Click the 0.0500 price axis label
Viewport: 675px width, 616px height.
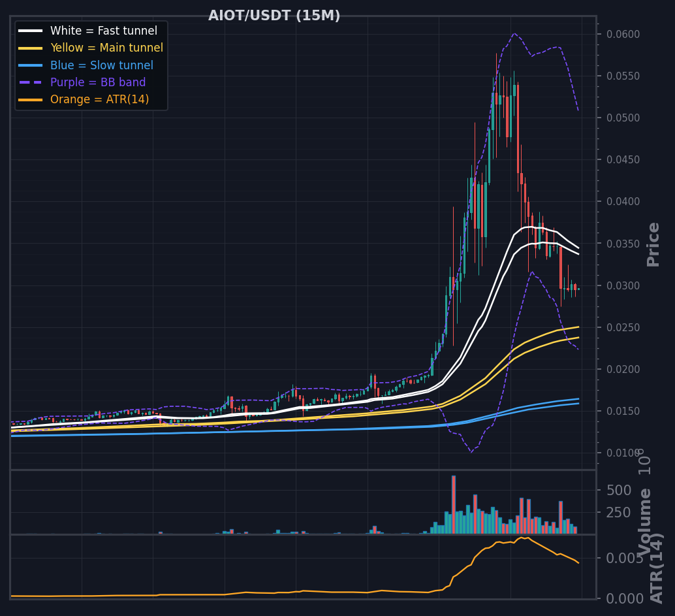623,118
